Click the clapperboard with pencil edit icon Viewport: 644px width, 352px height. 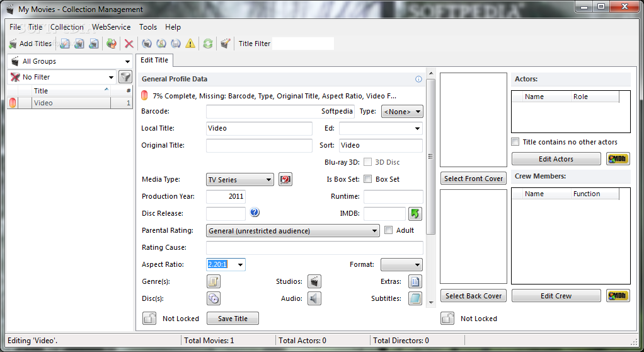tap(225, 44)
